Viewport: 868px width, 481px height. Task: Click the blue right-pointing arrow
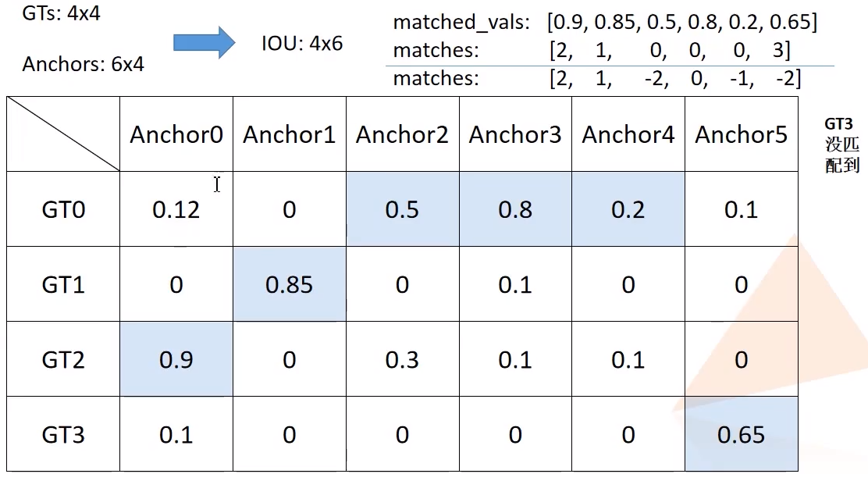pos(204,42)
